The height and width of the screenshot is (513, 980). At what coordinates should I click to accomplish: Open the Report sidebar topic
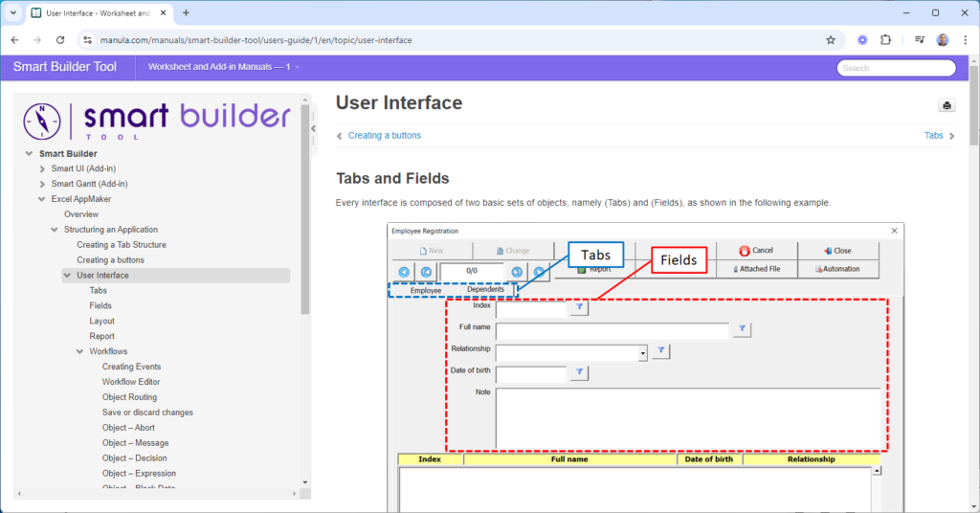point(101,336)
